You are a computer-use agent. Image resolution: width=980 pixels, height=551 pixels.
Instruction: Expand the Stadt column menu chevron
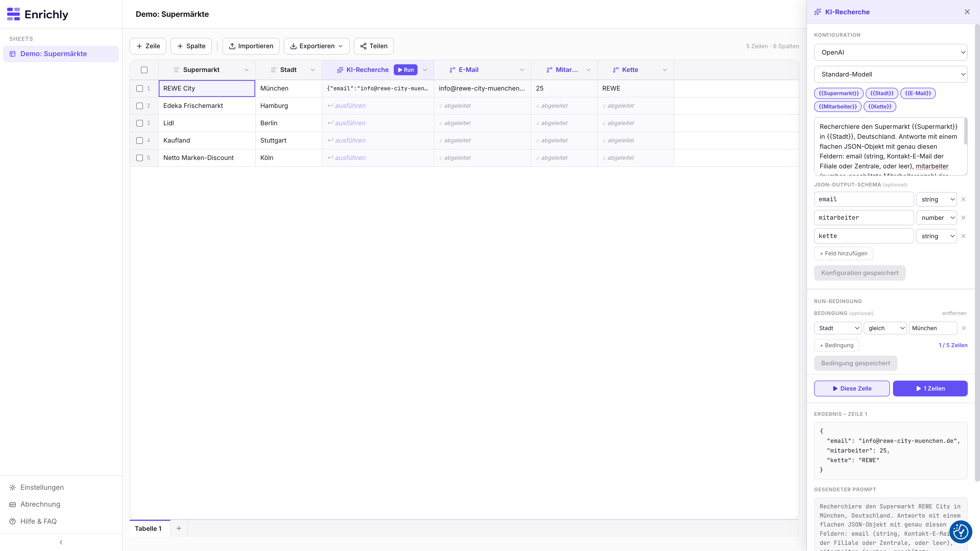(313, 70)
